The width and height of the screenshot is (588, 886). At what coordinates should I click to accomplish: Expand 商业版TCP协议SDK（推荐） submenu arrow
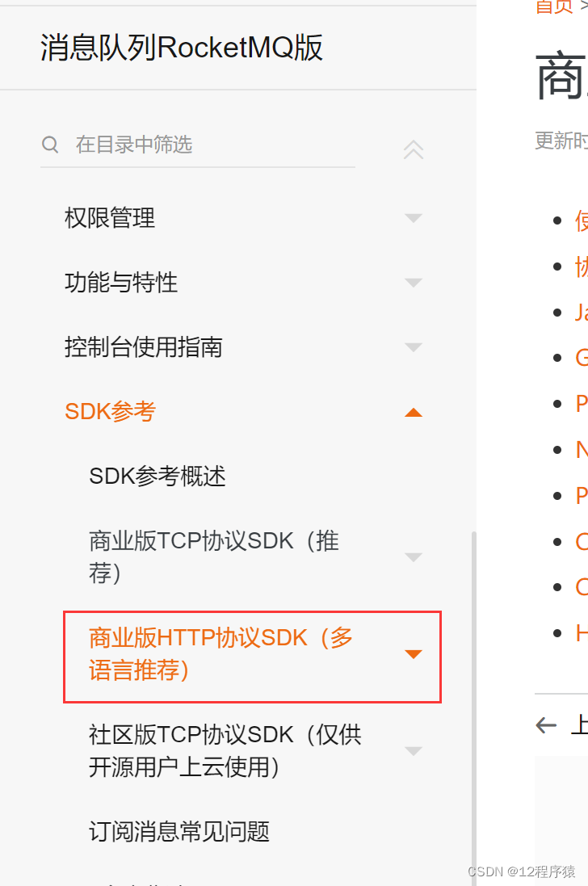[x=414, y=557]
